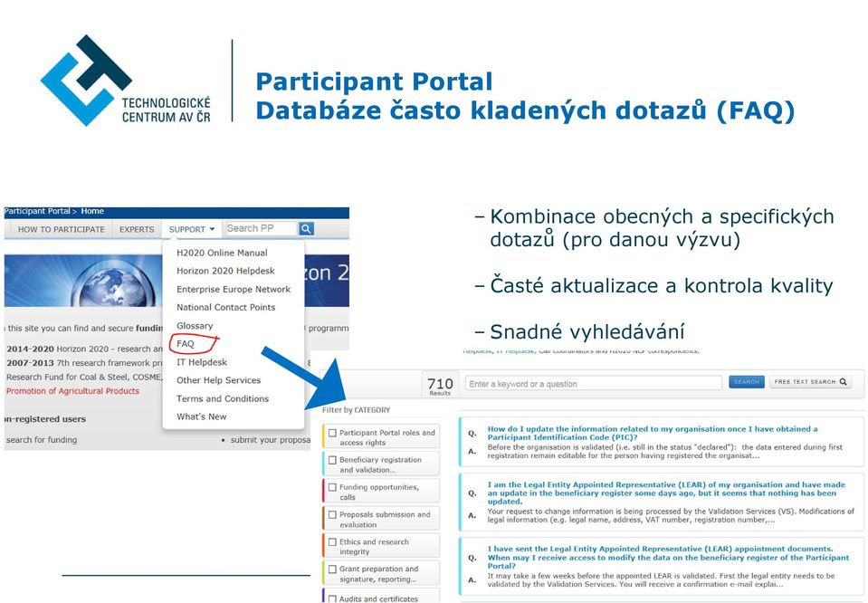Select Horizon 2020 Helpdesk menu entry
This screenshot has height=603, width=868.
point(225,271)
